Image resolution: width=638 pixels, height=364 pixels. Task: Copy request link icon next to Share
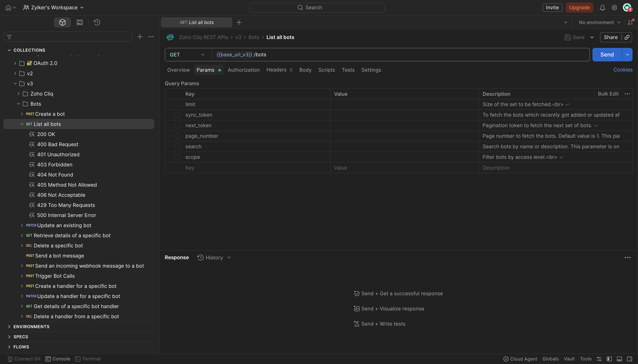(x=627, y=37)
